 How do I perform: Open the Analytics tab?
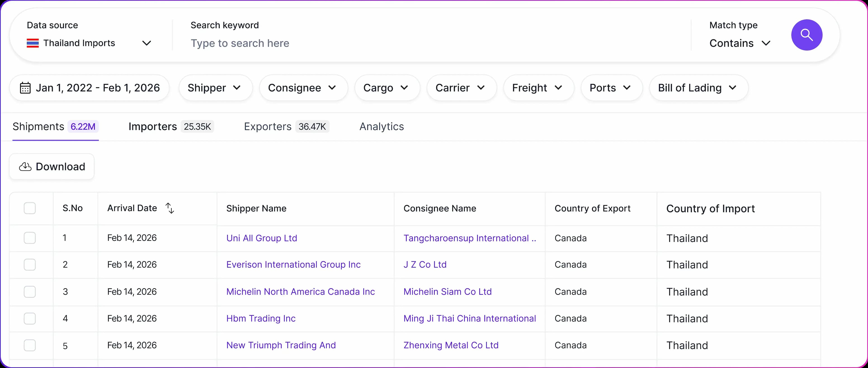tap(381, 127)
